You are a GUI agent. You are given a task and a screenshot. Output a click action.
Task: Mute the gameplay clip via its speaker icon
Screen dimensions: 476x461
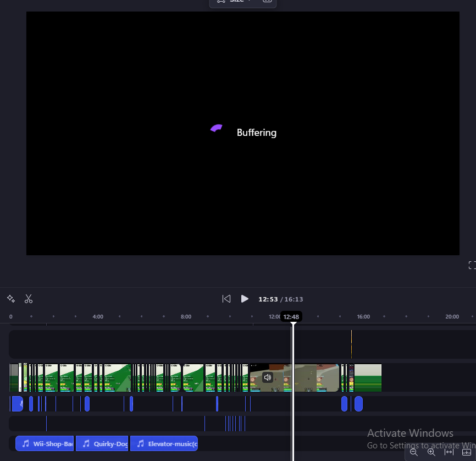pyautogui.click(x=268, y=377)
